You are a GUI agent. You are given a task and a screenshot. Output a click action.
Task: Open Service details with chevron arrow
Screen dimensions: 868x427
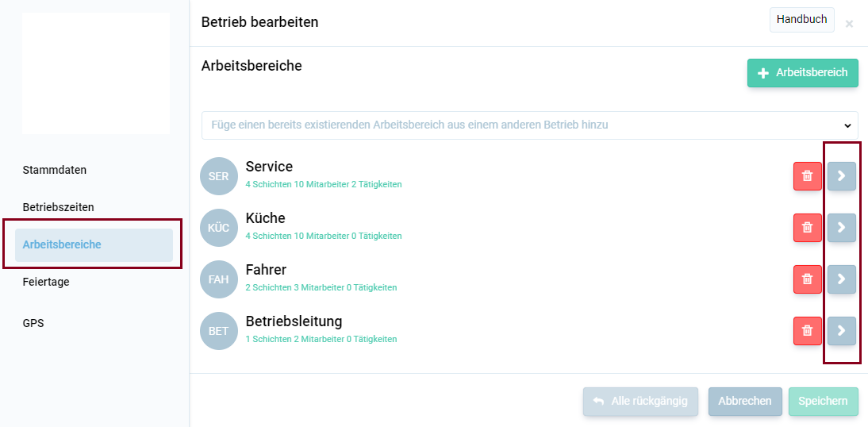tap(842, 176)
